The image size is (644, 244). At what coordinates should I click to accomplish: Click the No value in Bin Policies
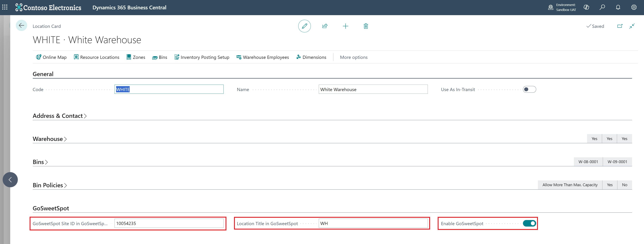pyautogui.click(x=624, y=185)
